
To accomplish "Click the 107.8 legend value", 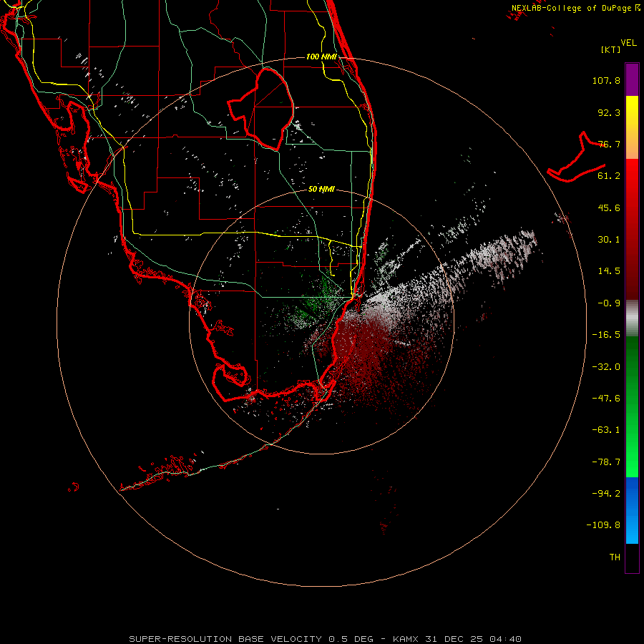I will (606, 80).
